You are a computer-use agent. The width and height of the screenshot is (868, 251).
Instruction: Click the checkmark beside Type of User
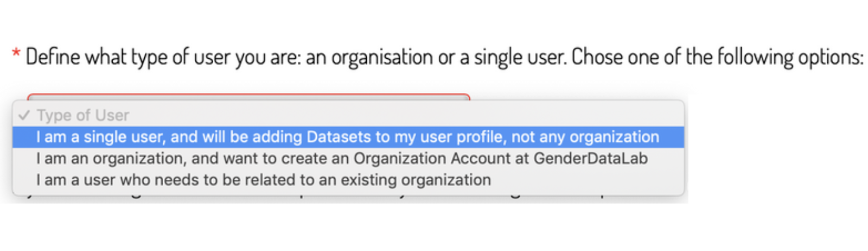coord(24,115)
